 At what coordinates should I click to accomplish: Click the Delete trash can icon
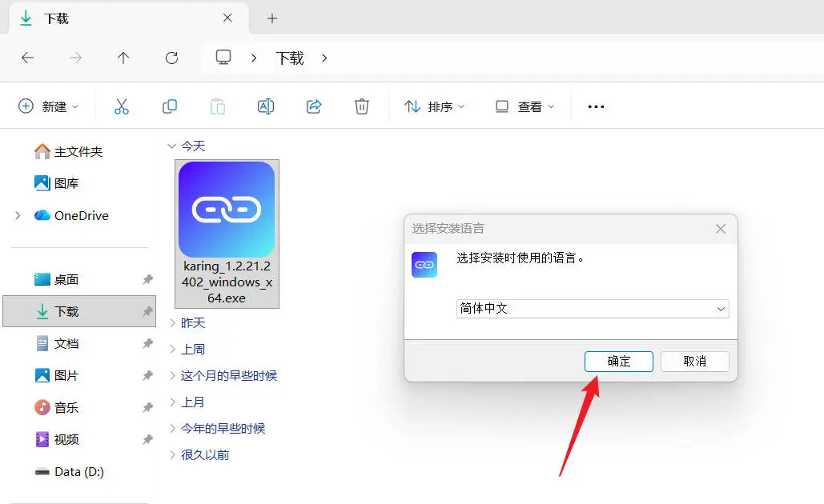tap(362, 106)
